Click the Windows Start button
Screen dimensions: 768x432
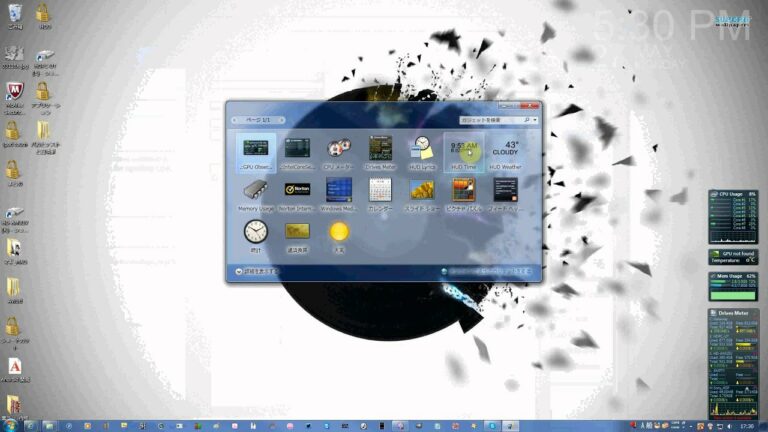click(x=9, y=425)
